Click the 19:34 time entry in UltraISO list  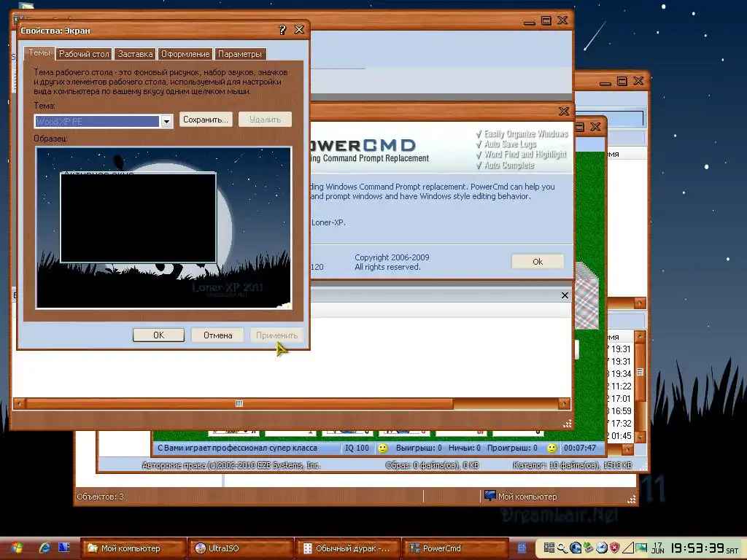tap(622, 374)
